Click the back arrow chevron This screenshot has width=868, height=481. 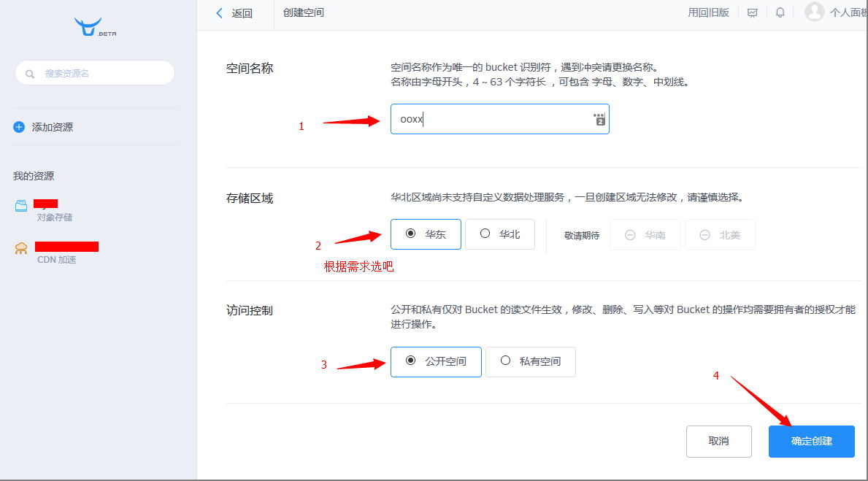(x=220, y=13)
